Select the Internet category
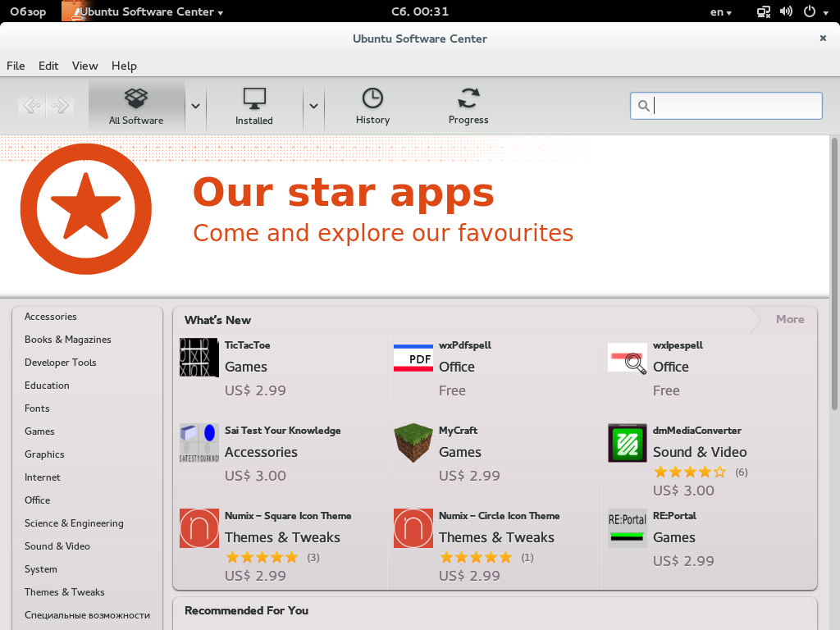The image size is (840, 630). (43, 477)
